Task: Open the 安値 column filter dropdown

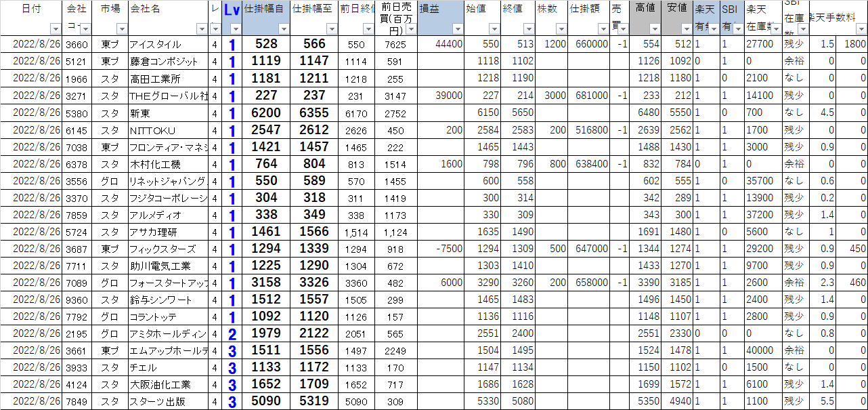Action: coord(686,29)
